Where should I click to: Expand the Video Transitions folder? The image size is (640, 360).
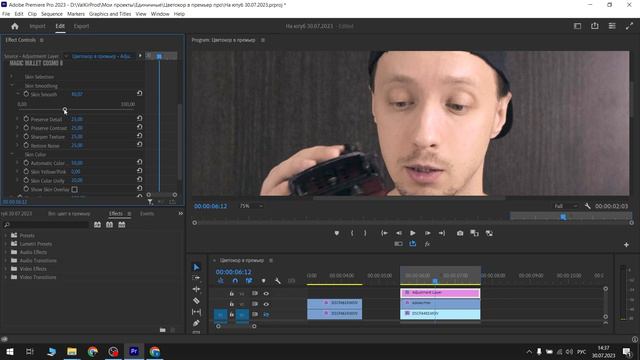6,277
